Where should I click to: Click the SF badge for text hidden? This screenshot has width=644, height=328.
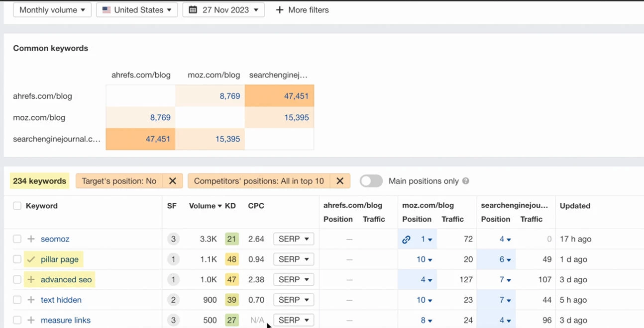pyautogui.click(x=173, y=300)
